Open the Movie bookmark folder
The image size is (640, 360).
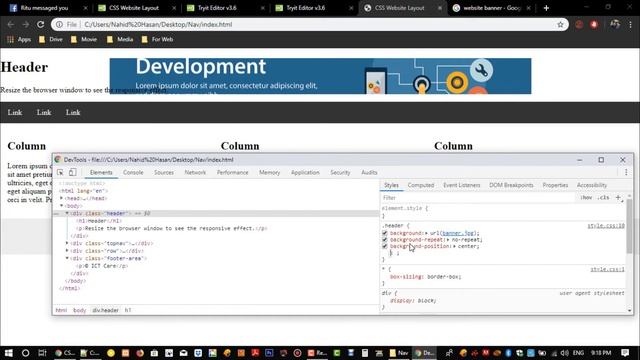click(x=84, y=39)
